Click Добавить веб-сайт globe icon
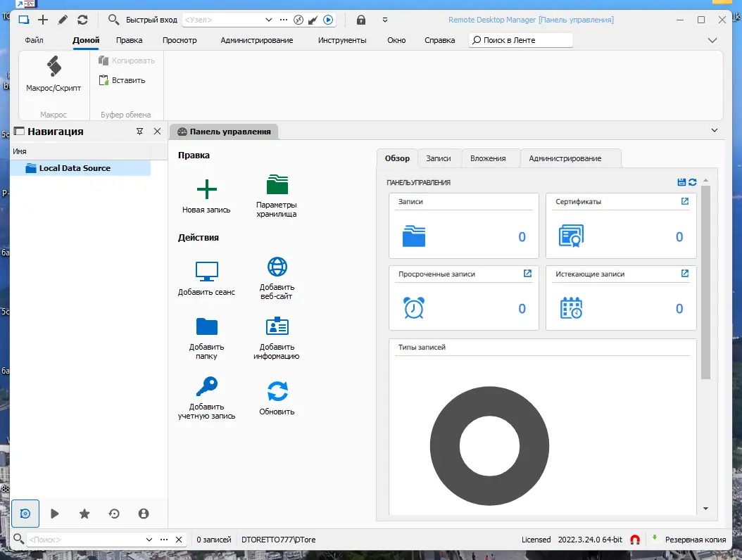The height and width of the screenshot is (560, 742). click(277, 267)
